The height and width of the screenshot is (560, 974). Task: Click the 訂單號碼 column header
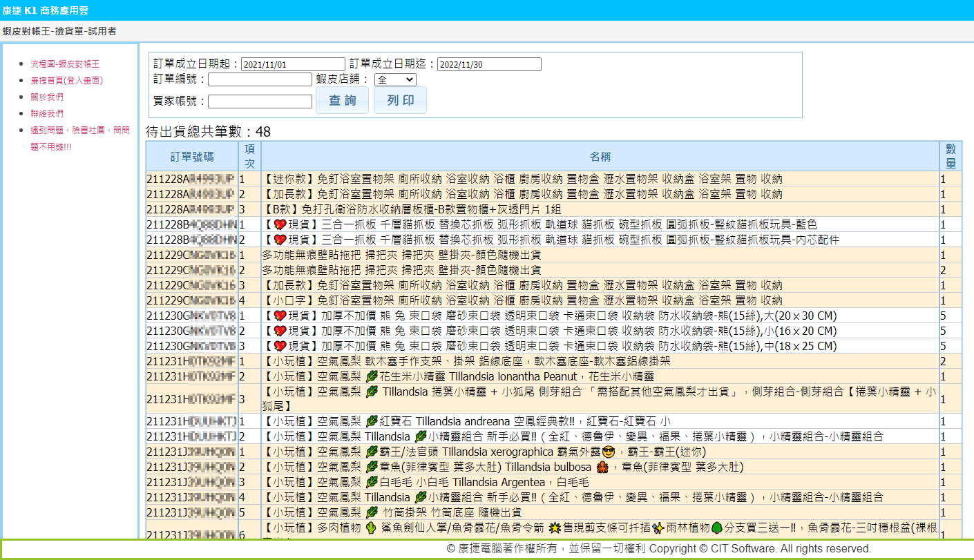pos(192,157)
